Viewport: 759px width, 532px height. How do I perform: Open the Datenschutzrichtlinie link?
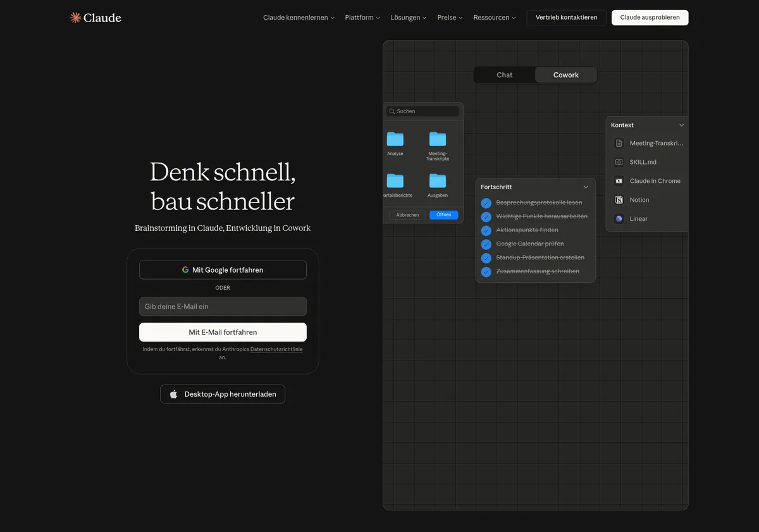(x=276, y=349)
